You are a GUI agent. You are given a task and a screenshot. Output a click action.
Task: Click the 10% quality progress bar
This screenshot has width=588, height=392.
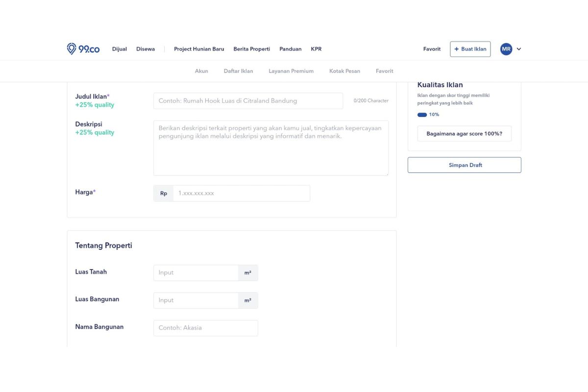422,115
